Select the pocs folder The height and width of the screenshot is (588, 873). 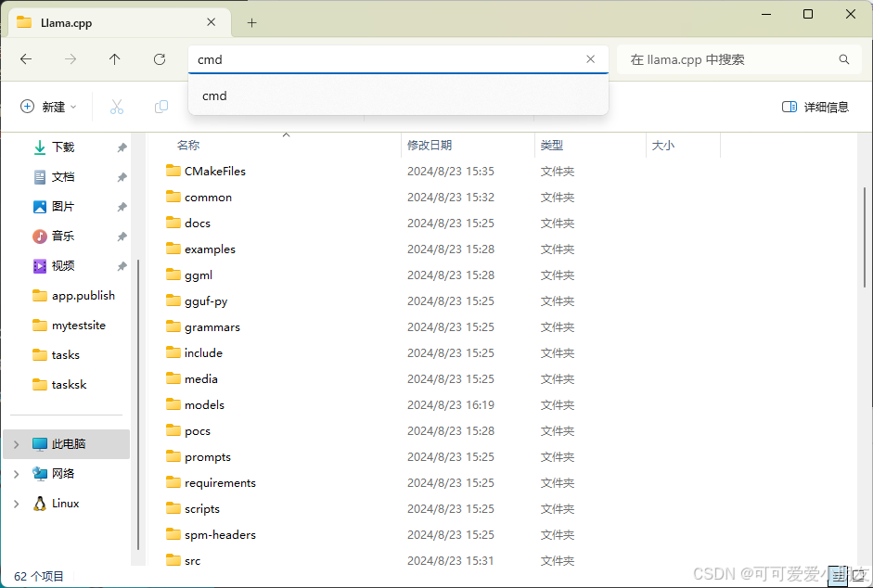(x=188, y=431)
